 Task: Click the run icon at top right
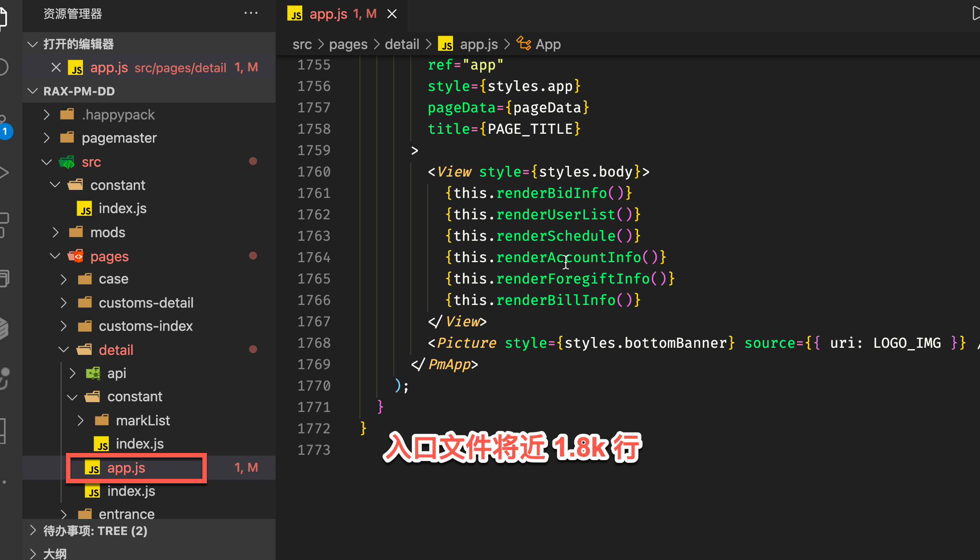(976, 13)
